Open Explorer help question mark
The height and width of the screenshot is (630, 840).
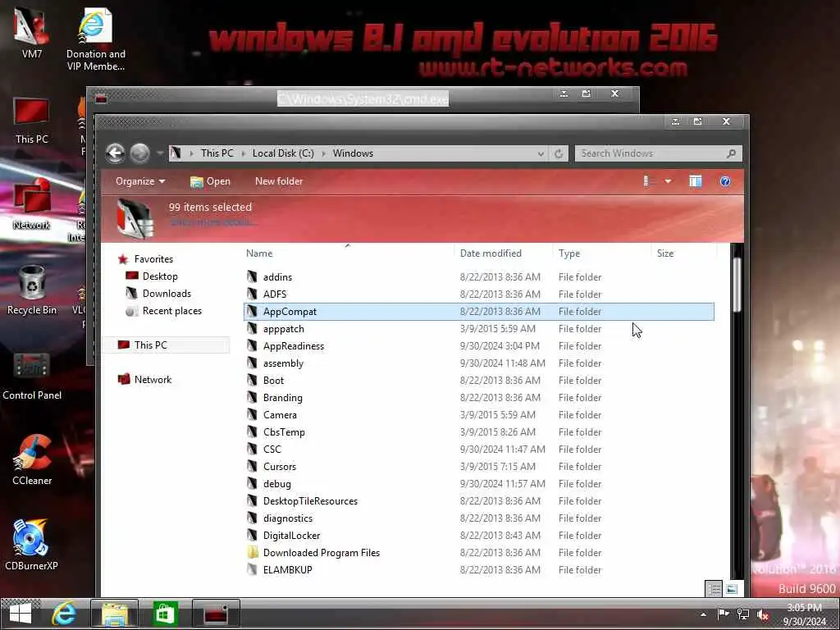tap(725, 181)
